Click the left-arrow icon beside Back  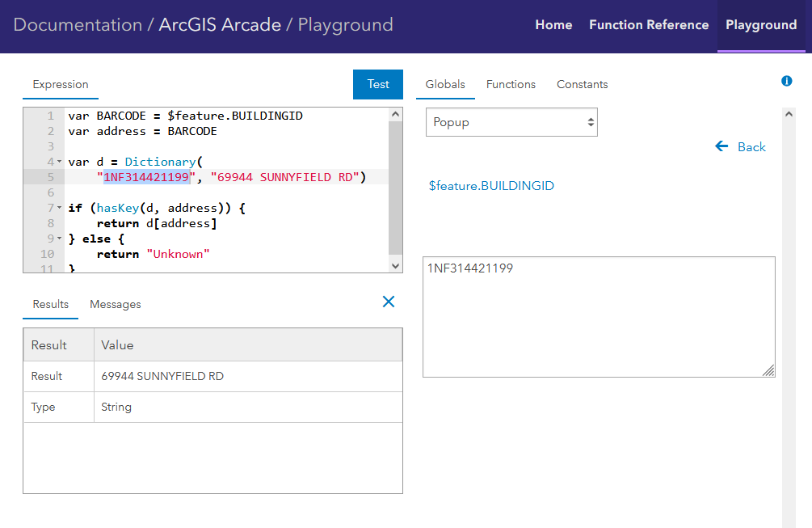point(721,146)
